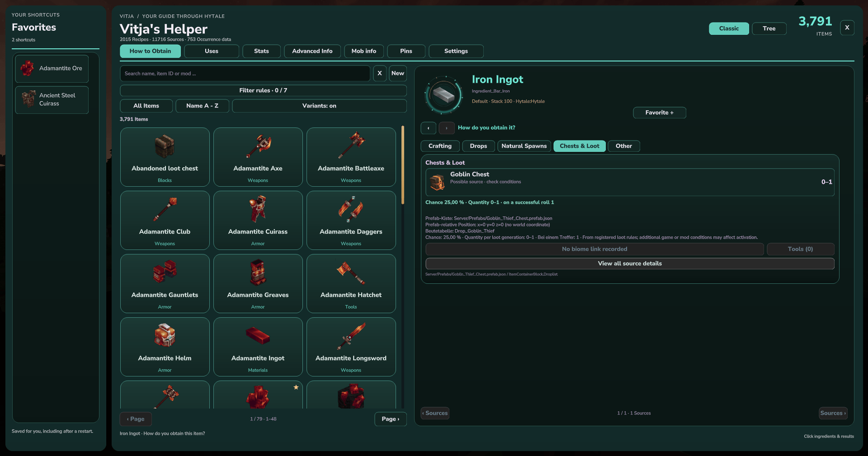
Task: Select the Adamantite Gauntlets item card
Action: (165, 283)
